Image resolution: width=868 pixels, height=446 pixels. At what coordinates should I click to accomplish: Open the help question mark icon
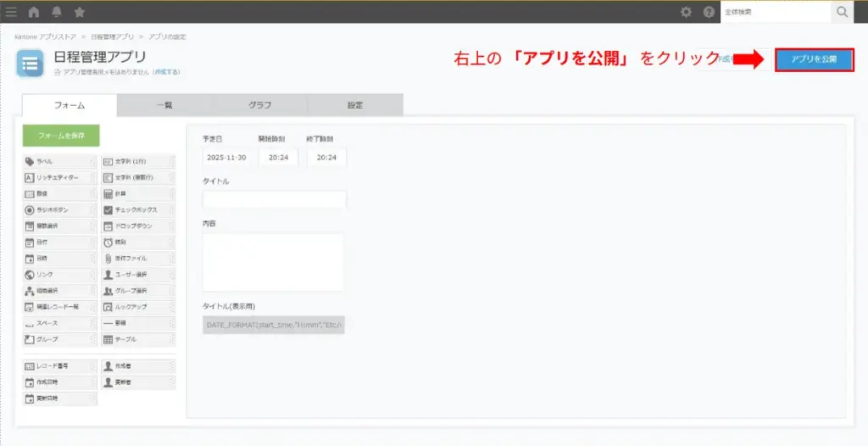tap(709, 12)
